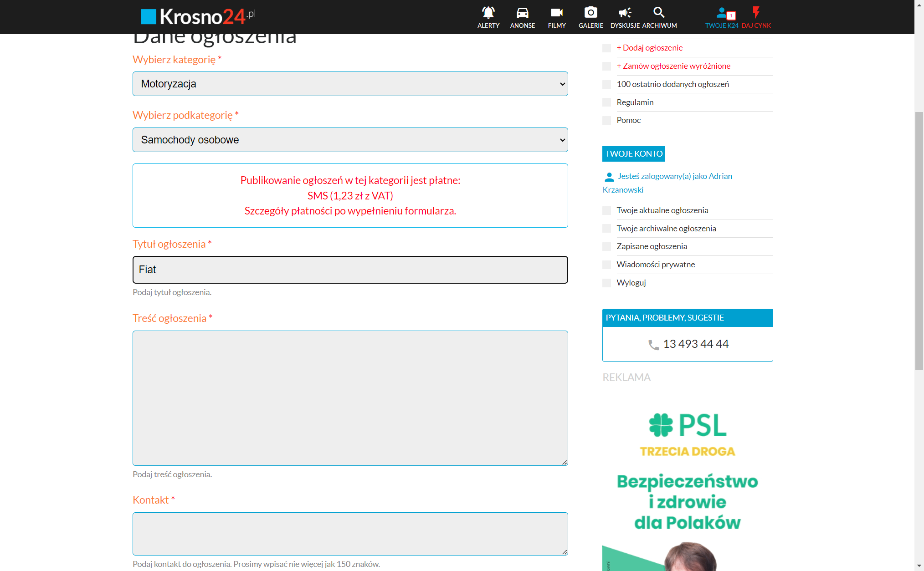924x571 pixels.
Task: Click the Wyloguj link
Action: click(631, 283)
